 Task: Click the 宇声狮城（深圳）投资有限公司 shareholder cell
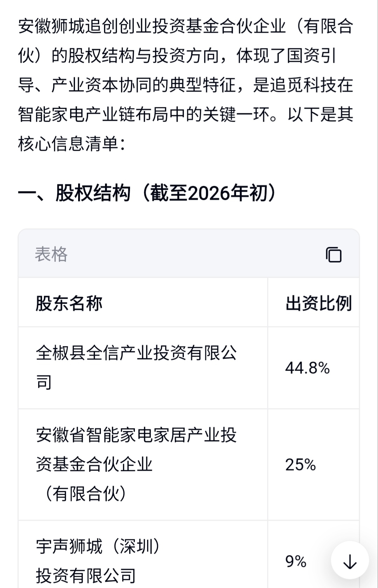pos(98,560)
